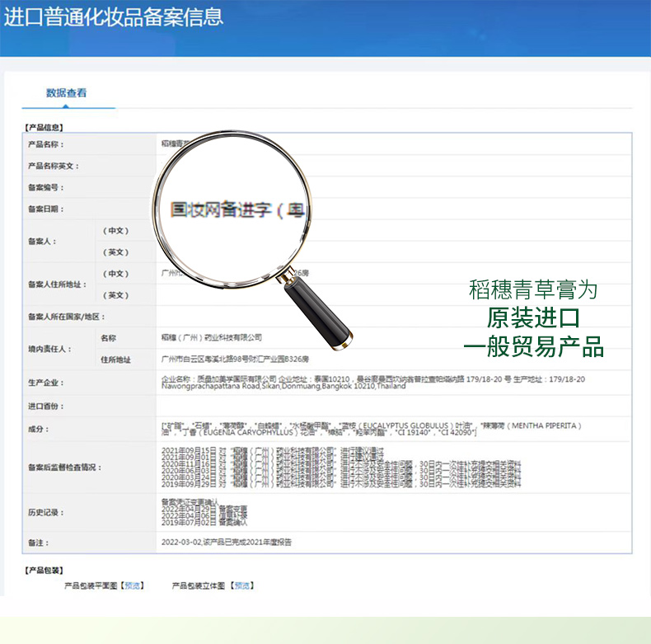Select the 产品名称英文 row label

point(53,166)
